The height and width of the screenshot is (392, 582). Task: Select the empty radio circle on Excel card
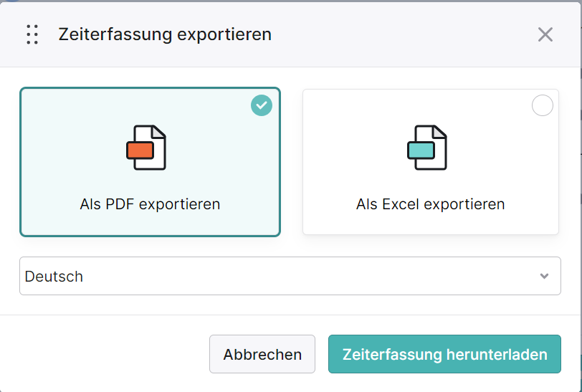pyautogui.click(x=543, y=105)
